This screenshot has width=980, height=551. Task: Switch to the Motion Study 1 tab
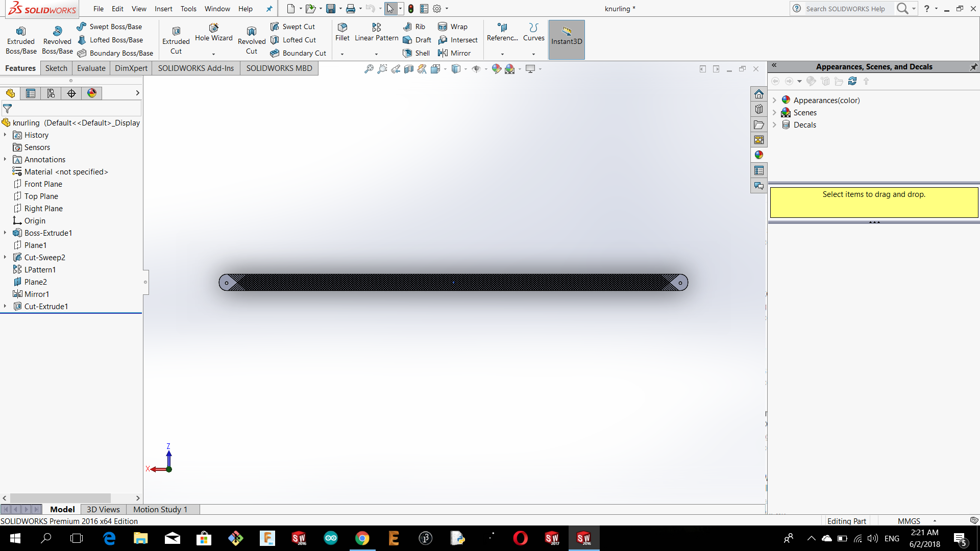click(160, 509)
